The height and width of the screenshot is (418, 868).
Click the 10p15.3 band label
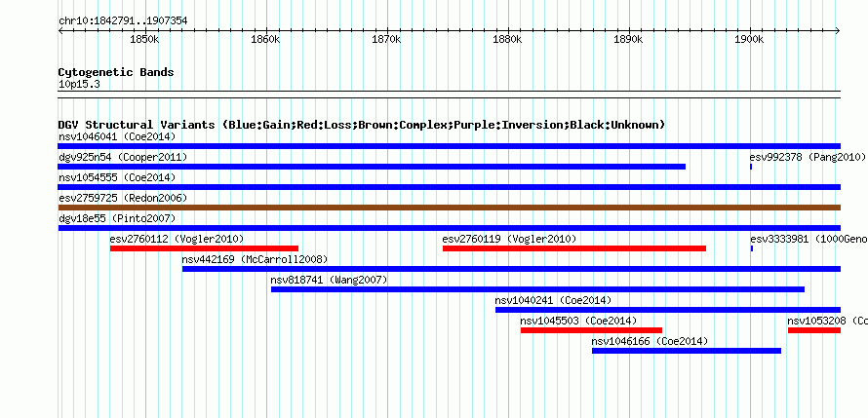(79, 85)
